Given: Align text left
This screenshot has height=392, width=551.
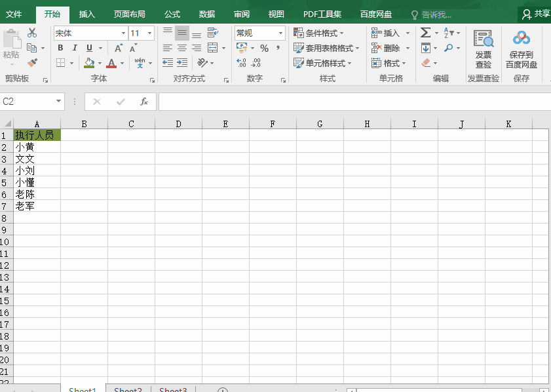Looking at the screenshot, I should click(168, 48).
